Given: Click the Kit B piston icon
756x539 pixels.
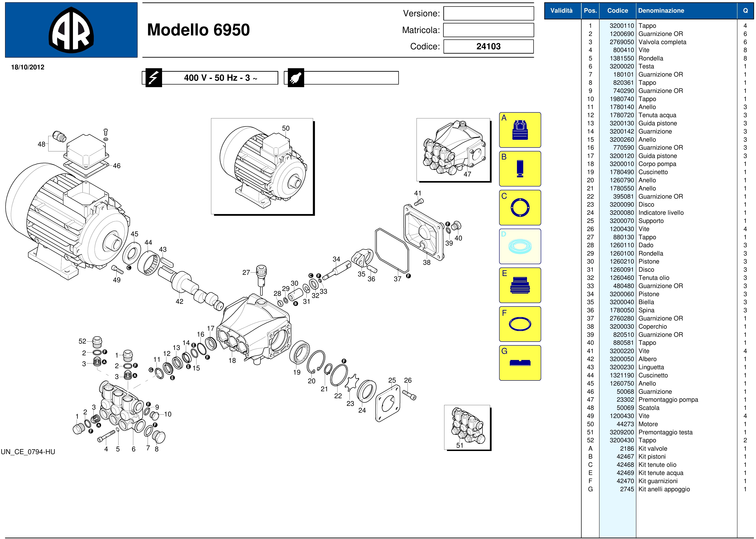Looking at the screenshot, I should click(x=520, y=169).
